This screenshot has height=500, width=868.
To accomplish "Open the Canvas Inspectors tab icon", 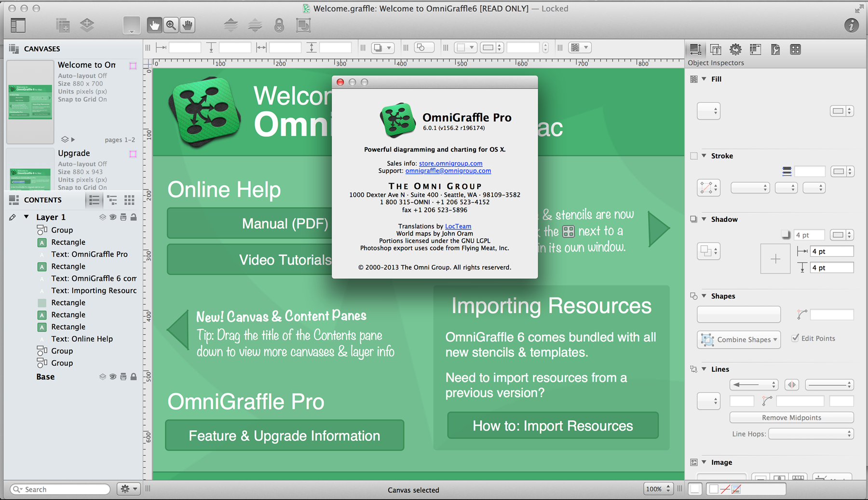I will (x=755, y=49).
